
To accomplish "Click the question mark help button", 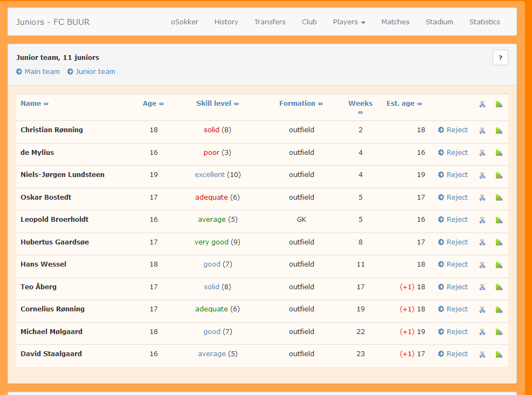I will click(x=500, y=57).
